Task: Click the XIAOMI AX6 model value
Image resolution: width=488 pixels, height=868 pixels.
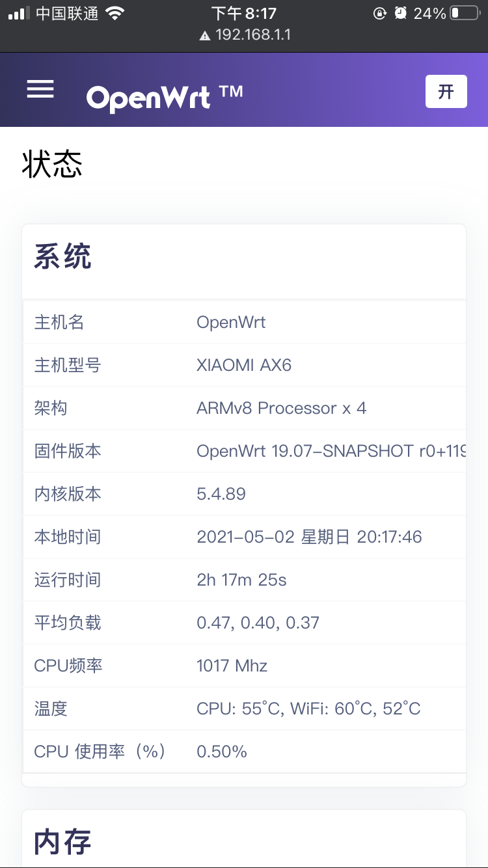Action: click(244, 365)
